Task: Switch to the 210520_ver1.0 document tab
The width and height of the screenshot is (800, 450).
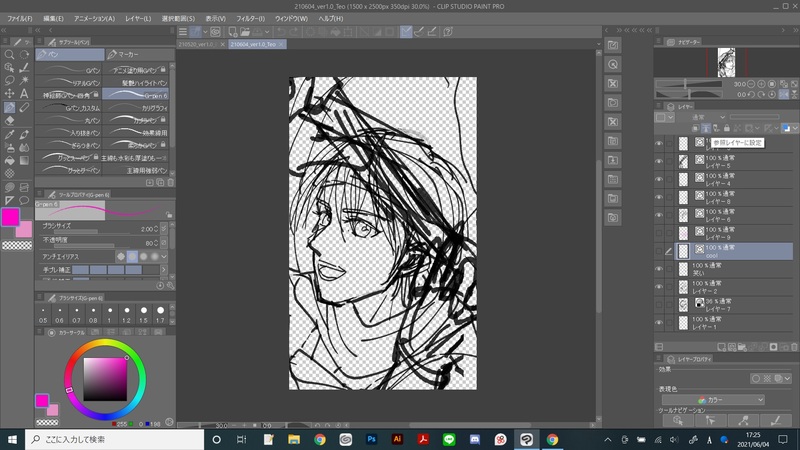Action: pos(197,44)
